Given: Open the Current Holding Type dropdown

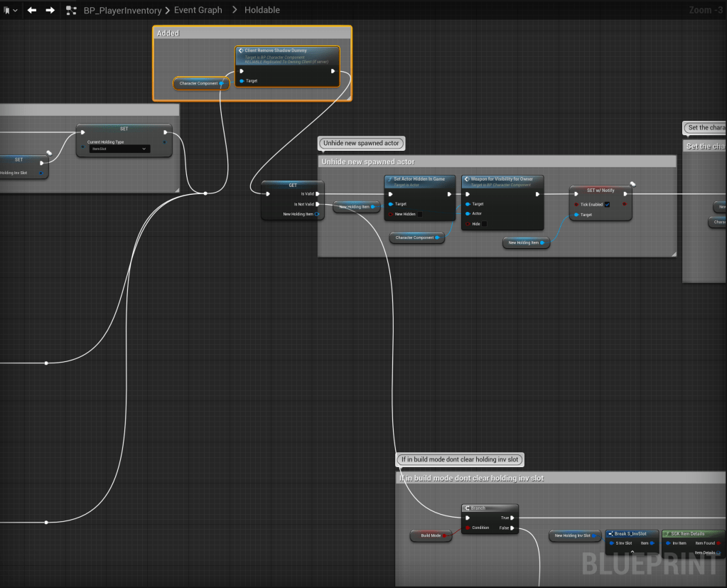Looking at the screenshot, I should tap(119, 149).
